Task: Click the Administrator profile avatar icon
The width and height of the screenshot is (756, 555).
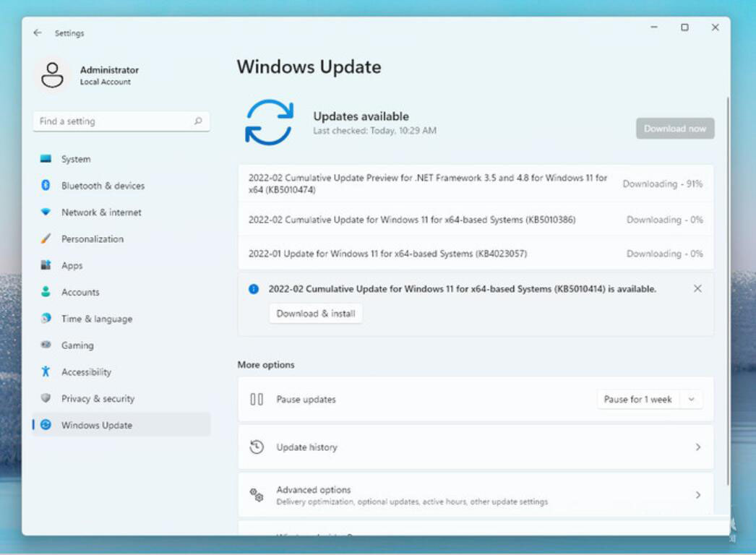Action: click(52, 75)
